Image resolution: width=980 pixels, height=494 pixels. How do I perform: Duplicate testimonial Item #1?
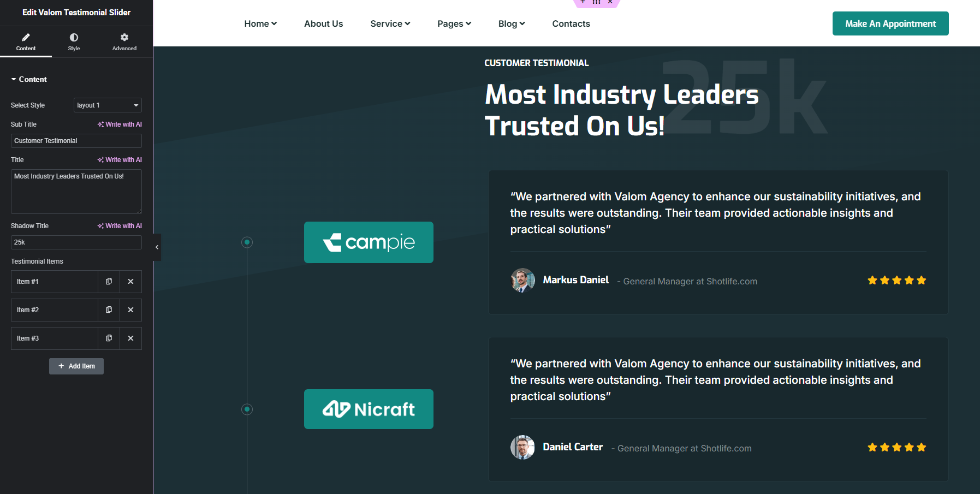tap(109, 282)
